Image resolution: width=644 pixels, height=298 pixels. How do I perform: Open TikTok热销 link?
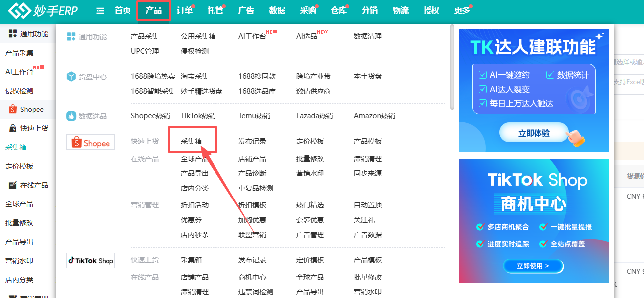(x=198, y=116)
